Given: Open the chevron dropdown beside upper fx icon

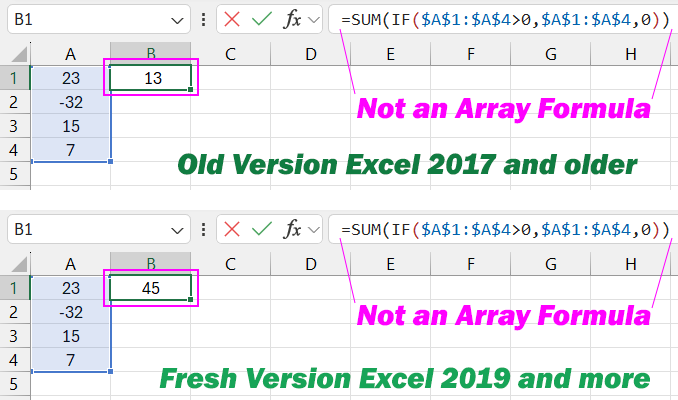Looking at the screenshot, I should tap(314, 19).
